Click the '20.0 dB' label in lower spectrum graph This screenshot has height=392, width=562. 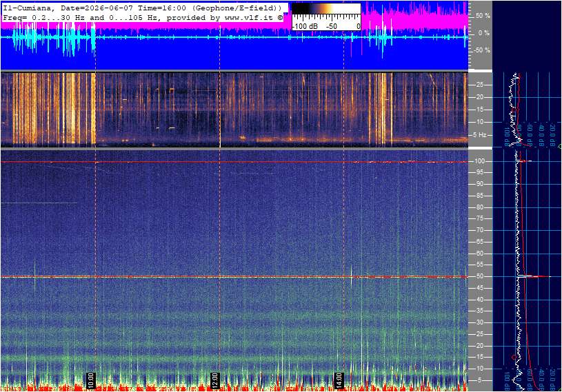point(552,379)
